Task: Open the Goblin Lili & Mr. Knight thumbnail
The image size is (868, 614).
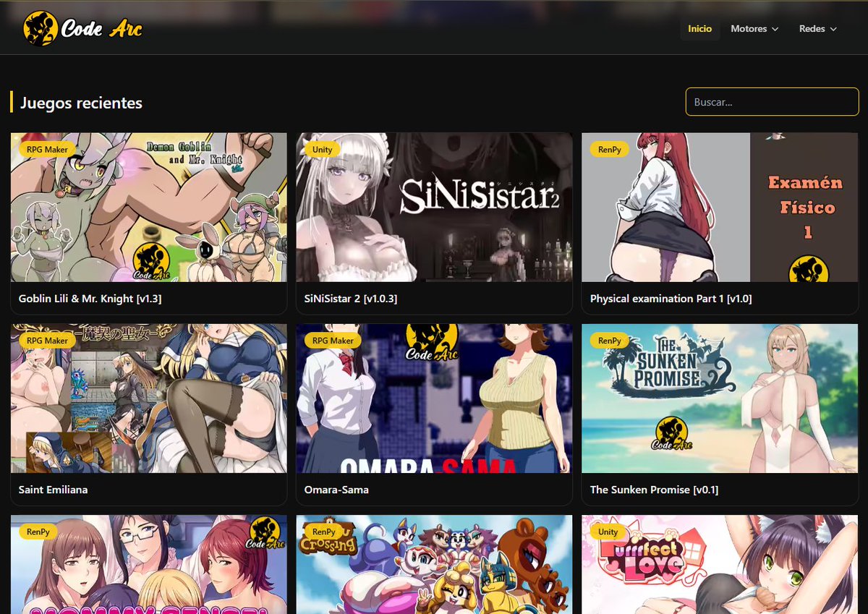Action: [x=149, y=208]
